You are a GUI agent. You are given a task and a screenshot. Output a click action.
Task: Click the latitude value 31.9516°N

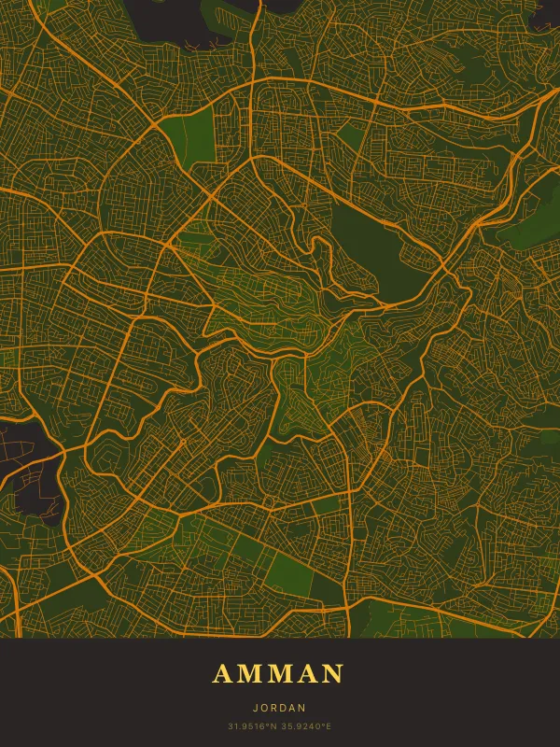click(x=252, y=726)
